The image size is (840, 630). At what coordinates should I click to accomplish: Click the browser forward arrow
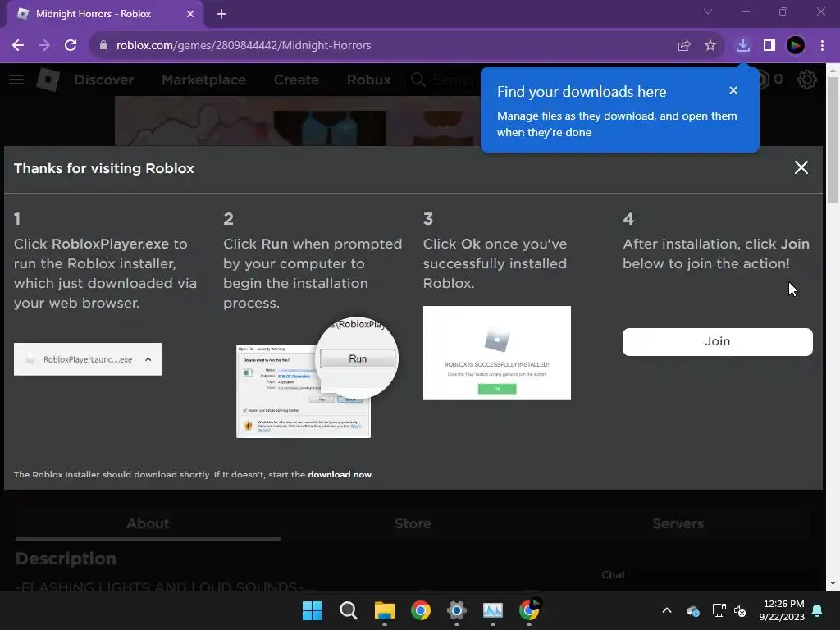[x=44, y=46]
